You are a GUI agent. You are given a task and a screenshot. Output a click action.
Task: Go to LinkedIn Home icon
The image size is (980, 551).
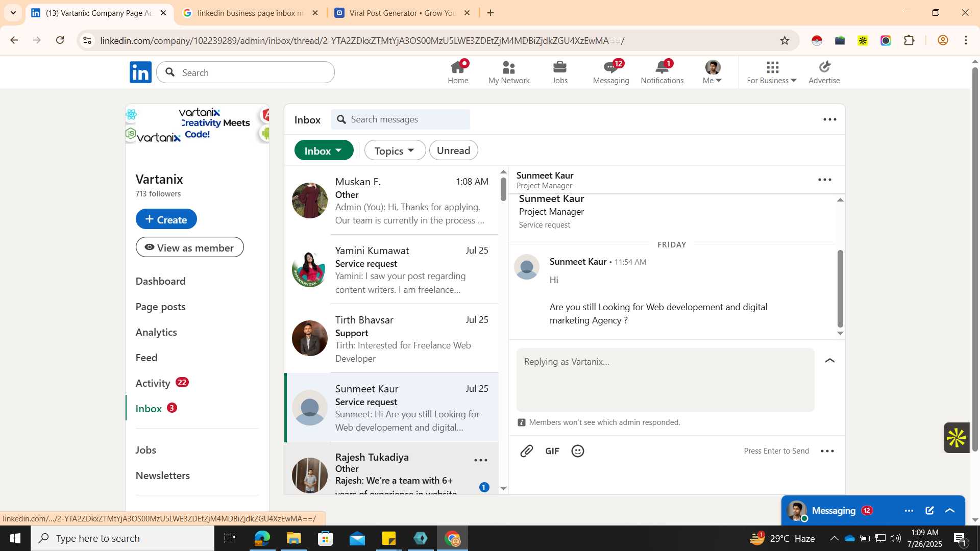(x=458, y=68)
